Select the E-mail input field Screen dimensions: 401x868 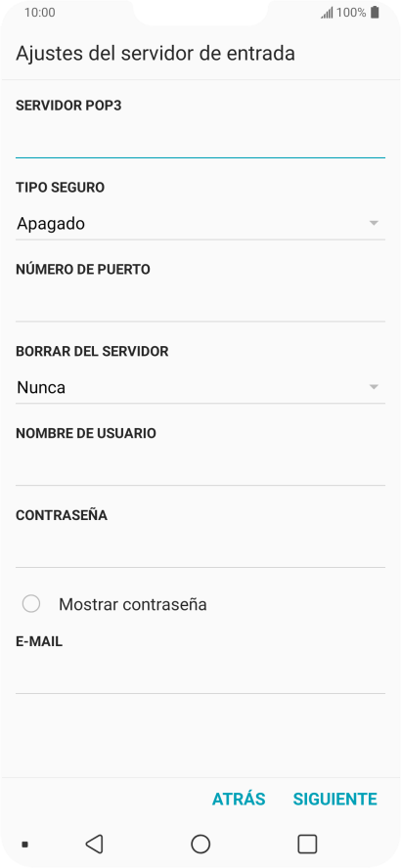[x=200, y=676]
